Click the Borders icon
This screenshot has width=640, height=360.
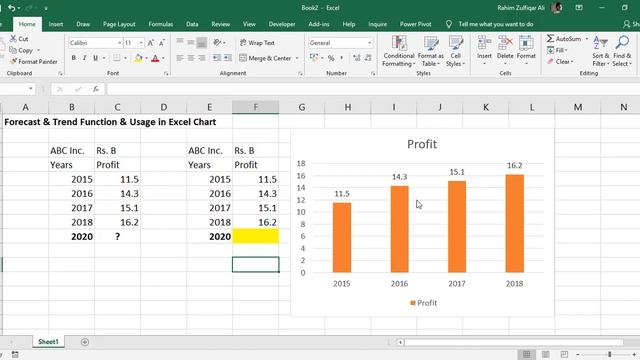pyautogui.click(x=117, y=58)
